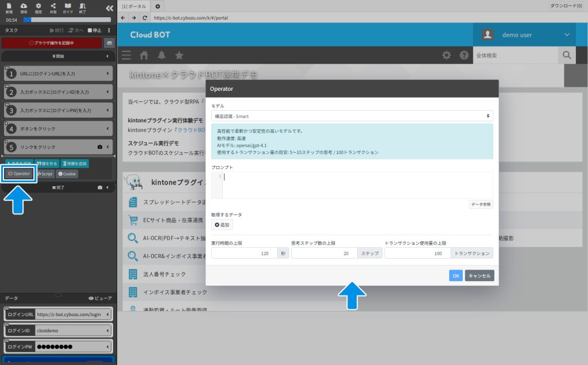Open the hamburger menu in the Cloud BOT header

coord(126,56)
